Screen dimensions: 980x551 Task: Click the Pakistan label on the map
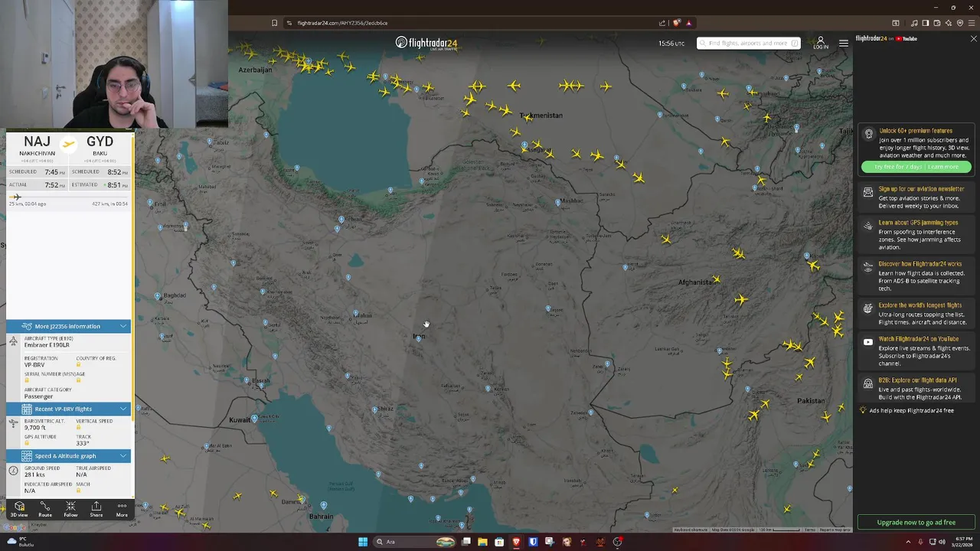pyautogui.click(x=811, y=401)
